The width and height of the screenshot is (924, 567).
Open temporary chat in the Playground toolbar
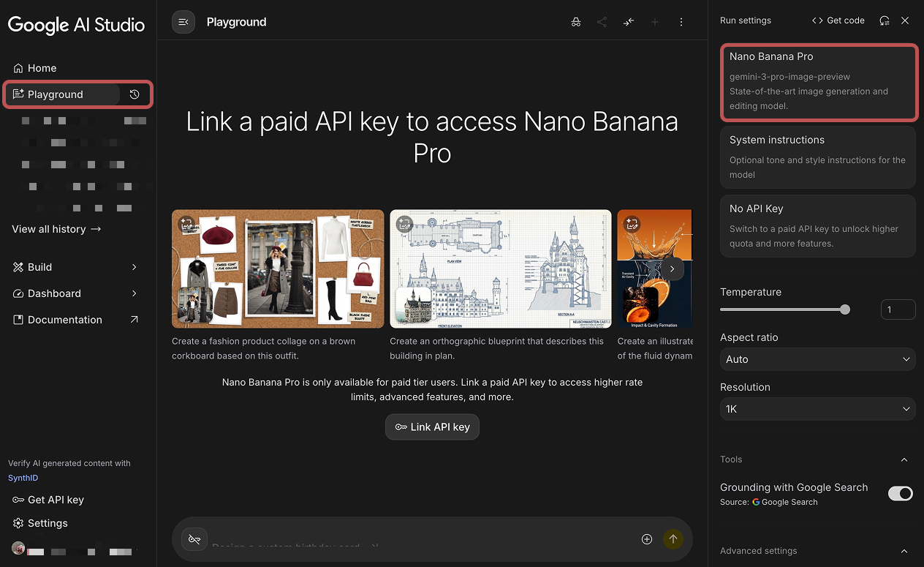(x=576, y=22)
